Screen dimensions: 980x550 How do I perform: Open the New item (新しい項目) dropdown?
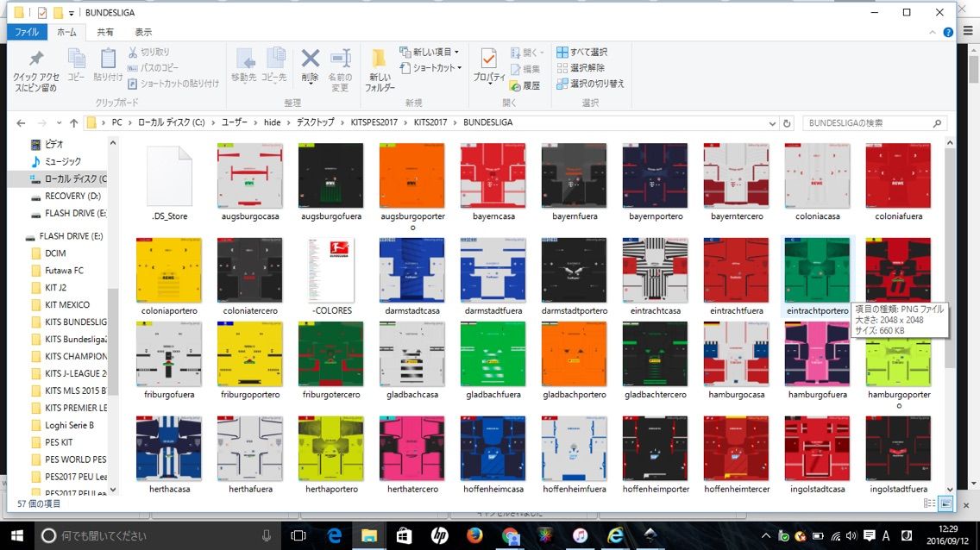[x=430, y=52]
